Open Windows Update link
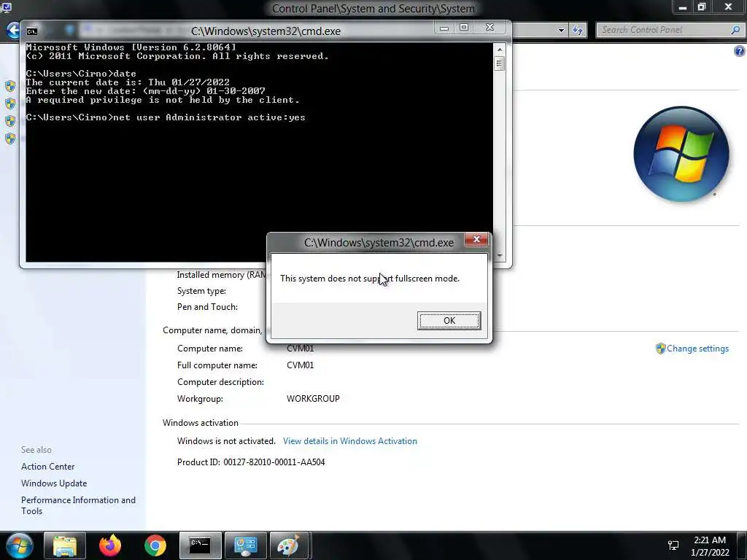747x560 pixels. pos(54,483)
